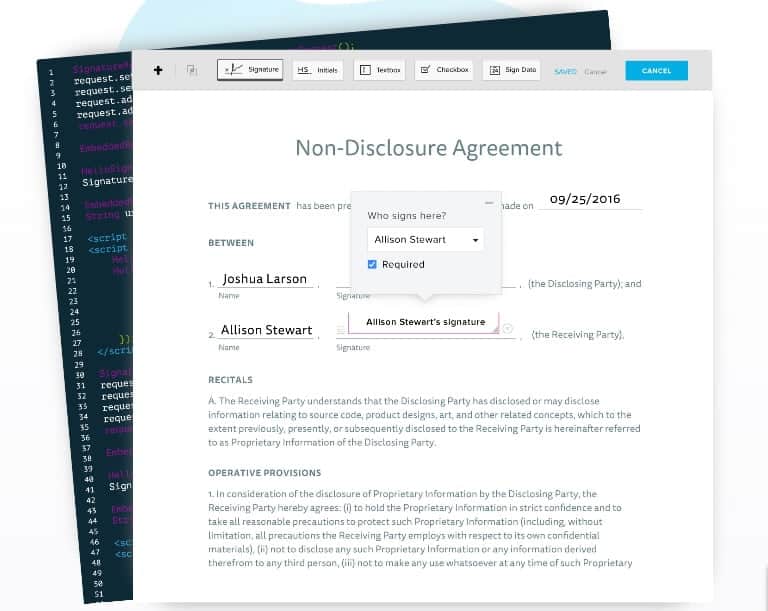Select the Initials field tool
This screenshot has height=611, width=768.
click(318, 70)
